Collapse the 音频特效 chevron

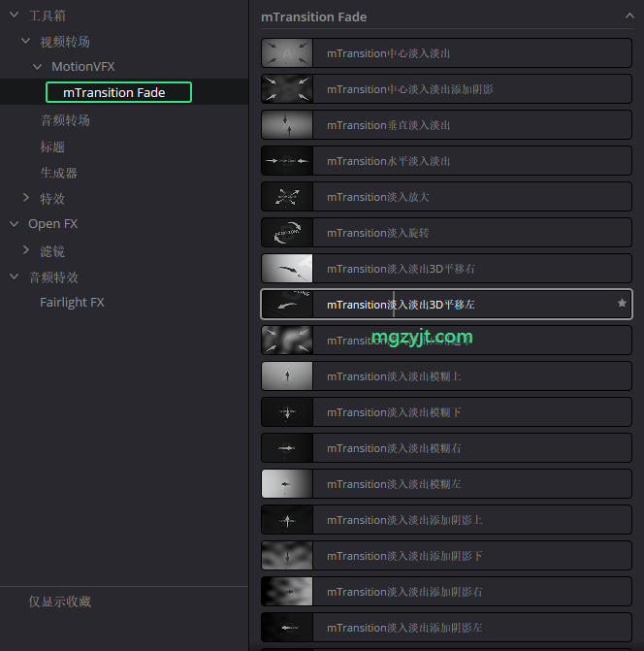[x=15, y=277]
